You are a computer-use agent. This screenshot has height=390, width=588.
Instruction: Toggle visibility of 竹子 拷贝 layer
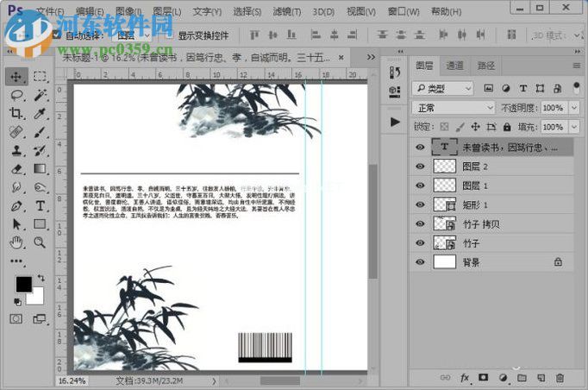point(420,223)
